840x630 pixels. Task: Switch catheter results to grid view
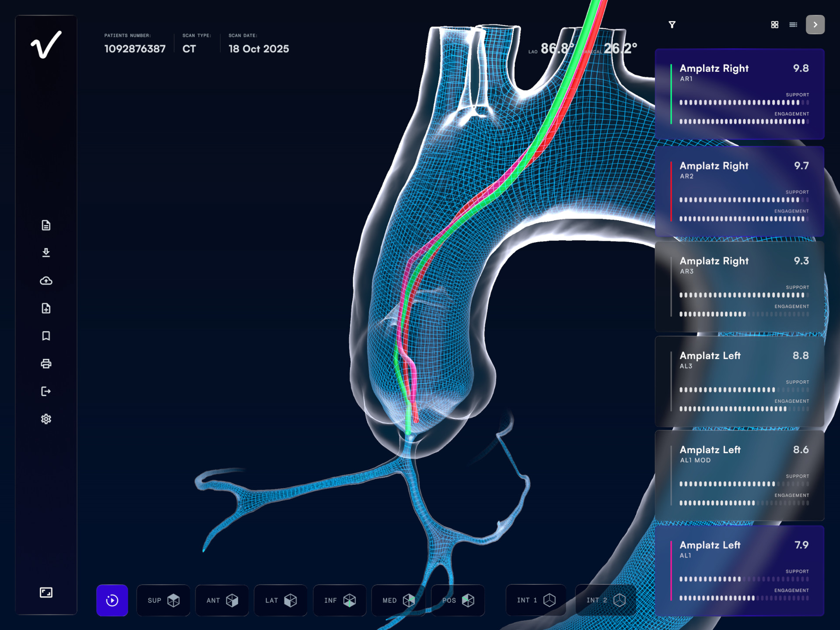tap(774, 25)
